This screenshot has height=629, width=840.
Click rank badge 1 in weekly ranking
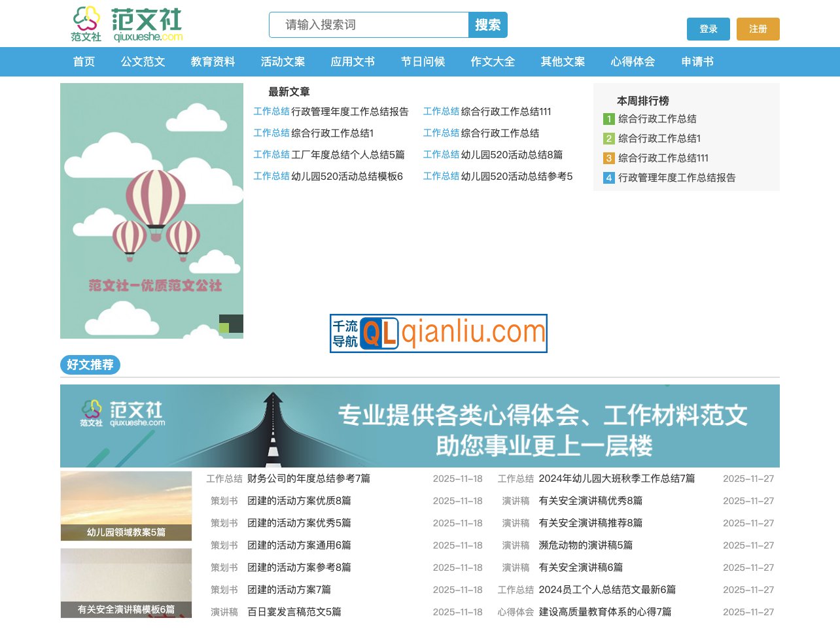point(609,119)
